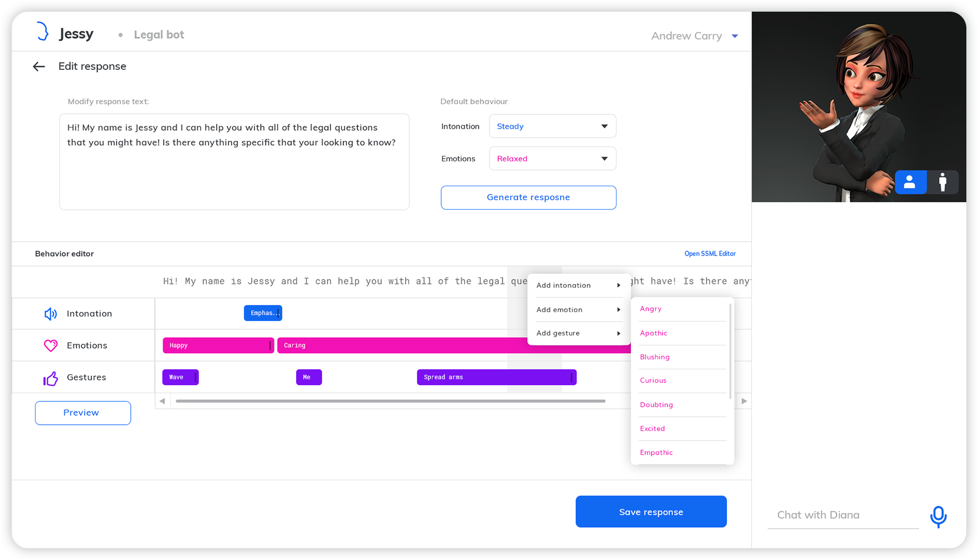Open the Intonation Steady dropdown
The image size is (978, 560).
point(552,126)
